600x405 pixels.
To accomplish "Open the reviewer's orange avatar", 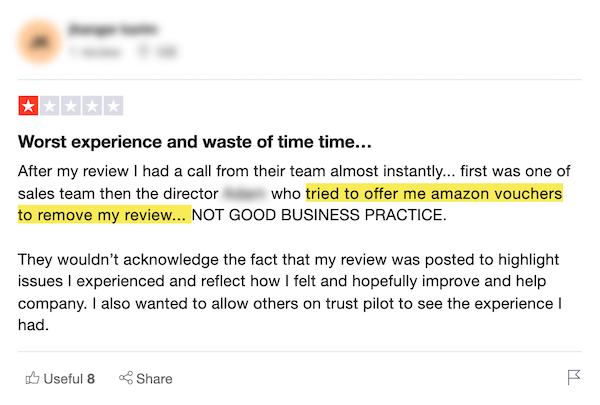I will [x=40, y=40].
